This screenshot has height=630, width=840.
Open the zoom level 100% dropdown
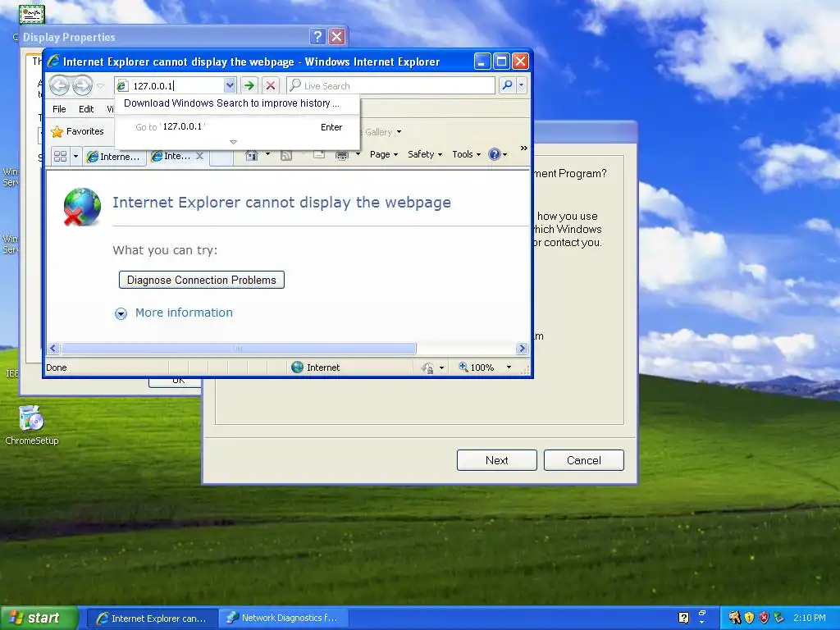[509, 367]
